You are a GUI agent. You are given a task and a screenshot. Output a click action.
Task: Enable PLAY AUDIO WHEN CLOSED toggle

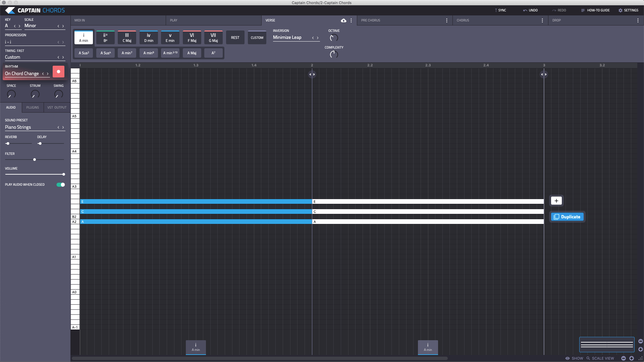[x=61, y=185]
